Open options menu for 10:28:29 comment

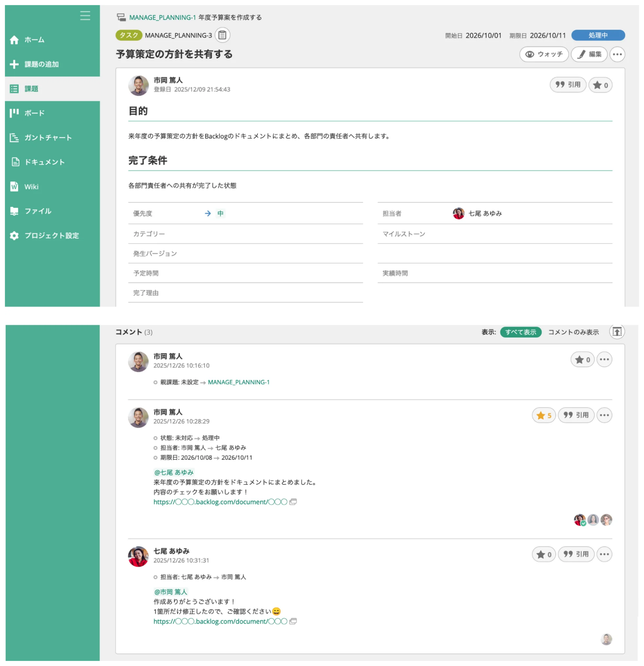[x=604, y=415]
